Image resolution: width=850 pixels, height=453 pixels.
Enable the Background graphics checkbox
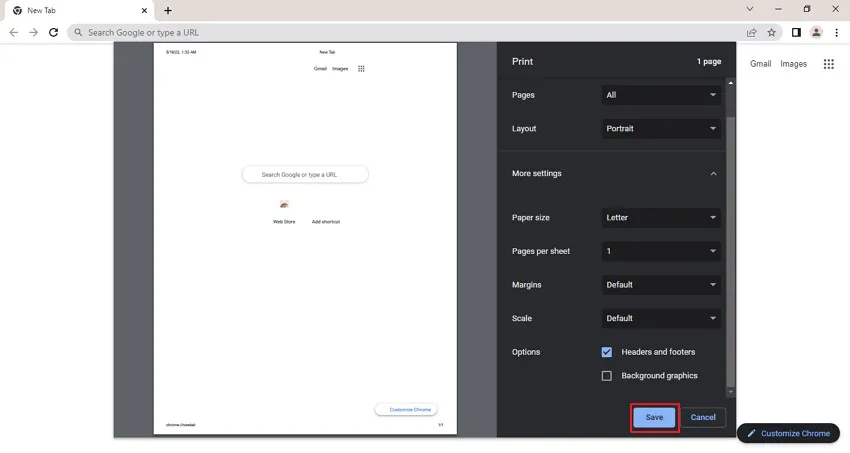pyautogui.click(x=607, y=376)
